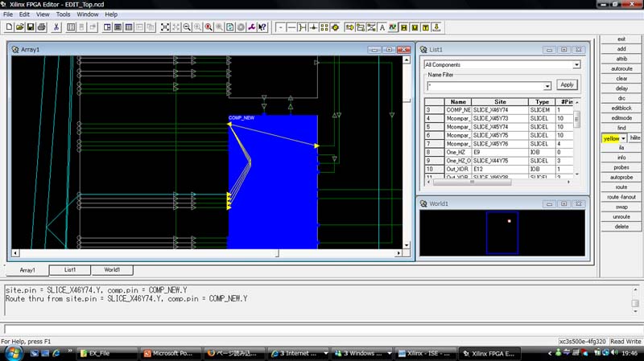Open the View menu
This screenshot has height=361, width=644.
(43, 14)
